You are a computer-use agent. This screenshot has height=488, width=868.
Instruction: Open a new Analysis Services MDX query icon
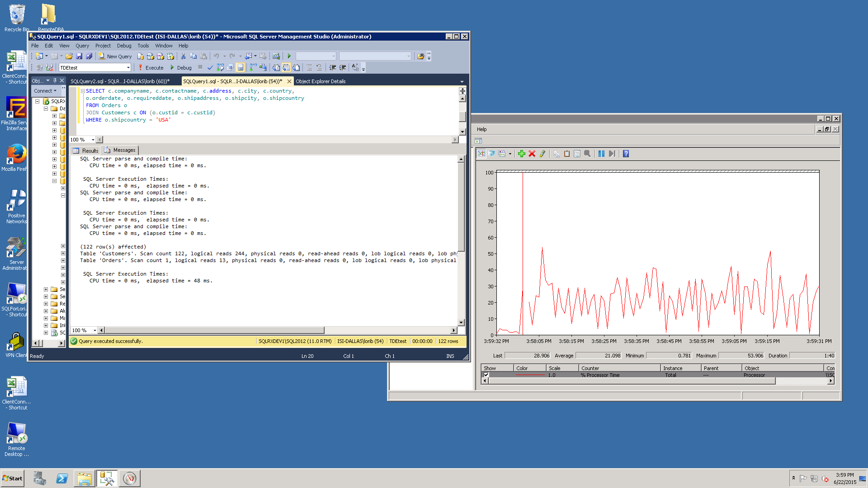pyautogui.click(x=151, y=56)
